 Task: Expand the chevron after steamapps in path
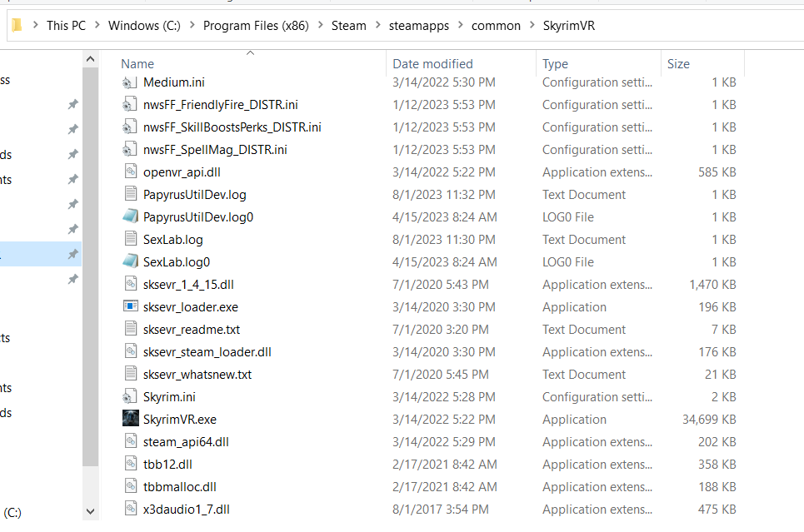pyautogui.click(x=460, y=26)
